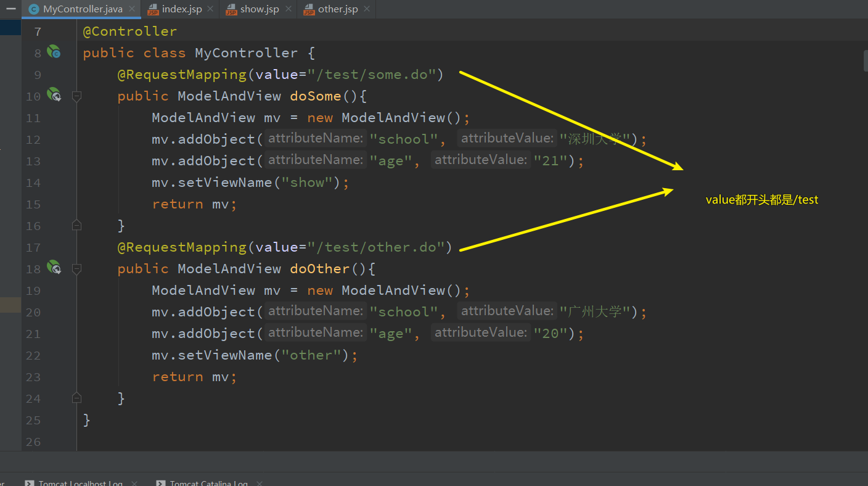This screenshot has width=868, height=486.
Task: Click the attributeName hint on line 12
Action: [315, 139]
